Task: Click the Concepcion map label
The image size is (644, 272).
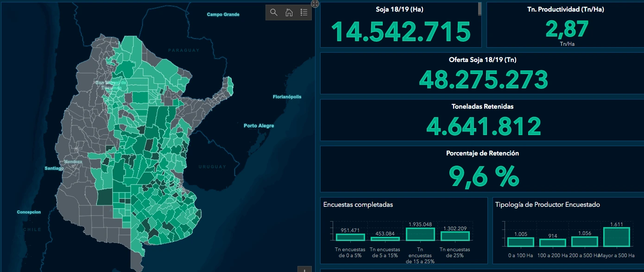Action: tap(29, 212)
